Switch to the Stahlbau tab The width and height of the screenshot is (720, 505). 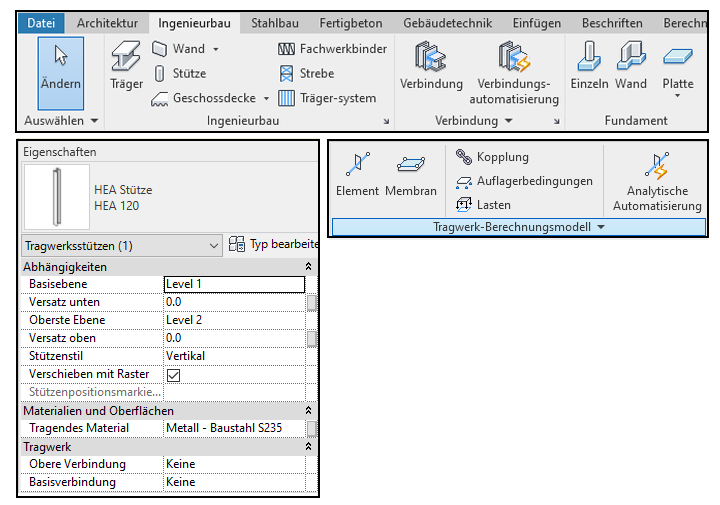pyautogui.click(x=275, y=23)
